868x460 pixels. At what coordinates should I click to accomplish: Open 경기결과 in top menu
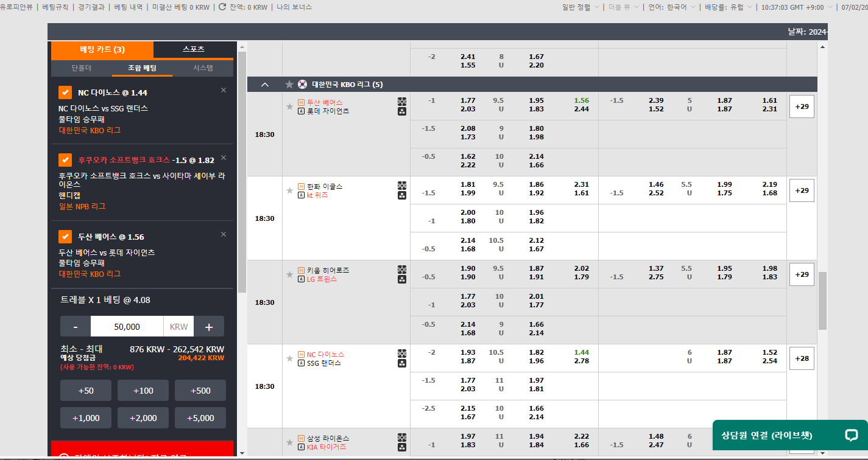91,7
